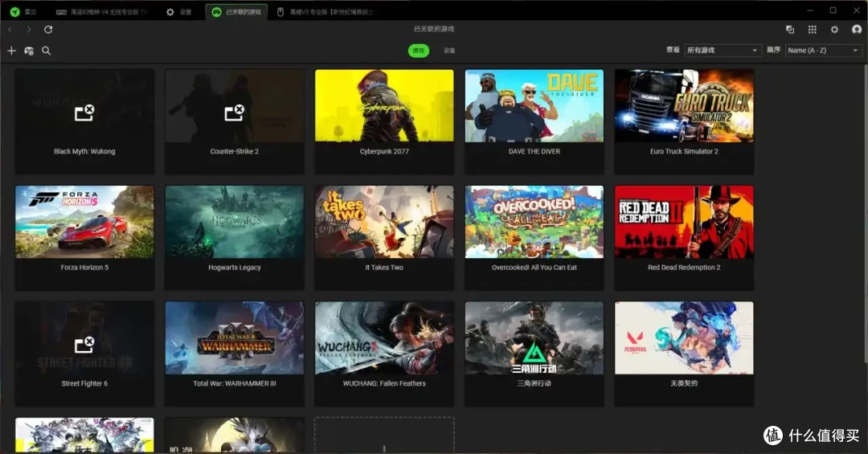Screen dimensions: 868x454
Task: Click the unlinked icon on Black Myth: Wukong
Action: point(84,112)
